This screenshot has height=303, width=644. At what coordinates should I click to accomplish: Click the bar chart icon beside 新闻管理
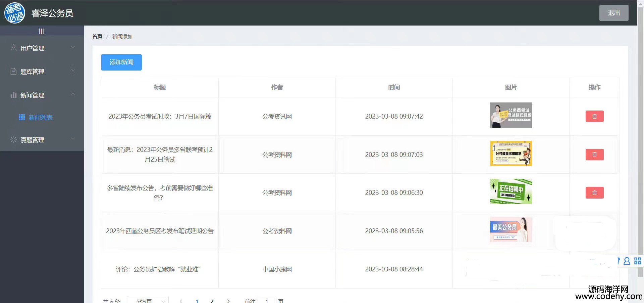(13, 95)
